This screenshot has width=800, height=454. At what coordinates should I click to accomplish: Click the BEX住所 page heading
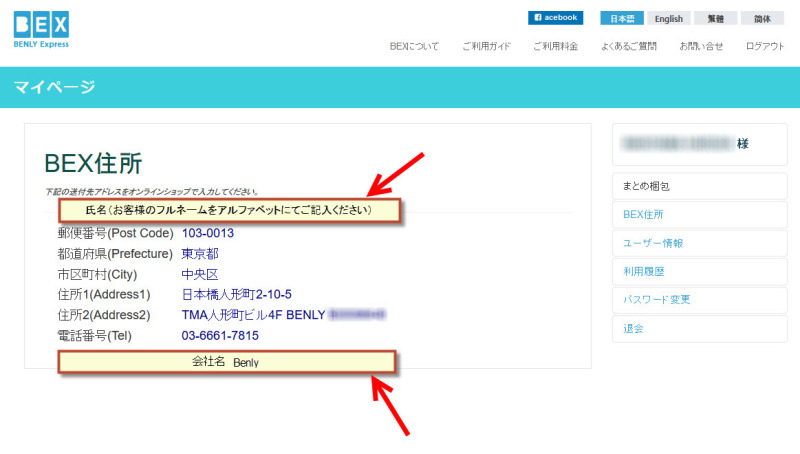(93, 164)
